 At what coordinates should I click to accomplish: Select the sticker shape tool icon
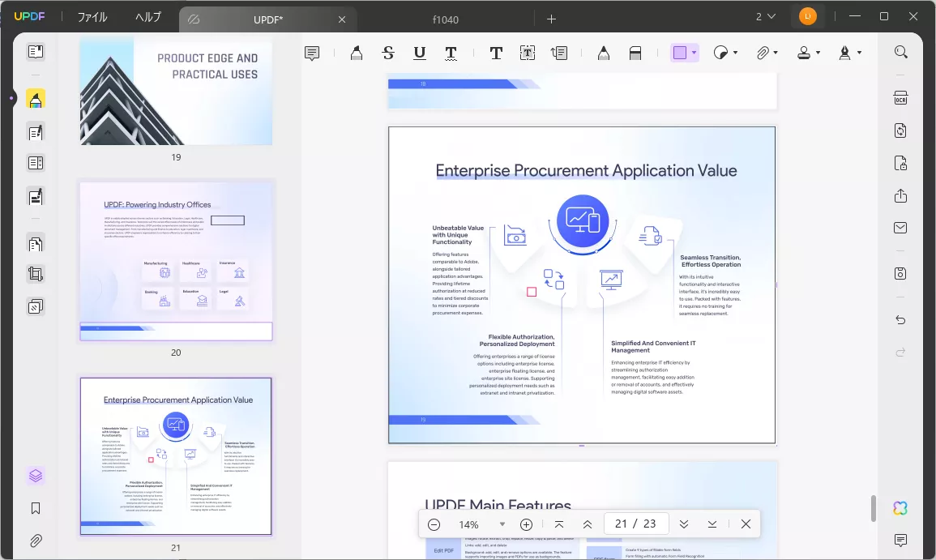coord(721,53)
